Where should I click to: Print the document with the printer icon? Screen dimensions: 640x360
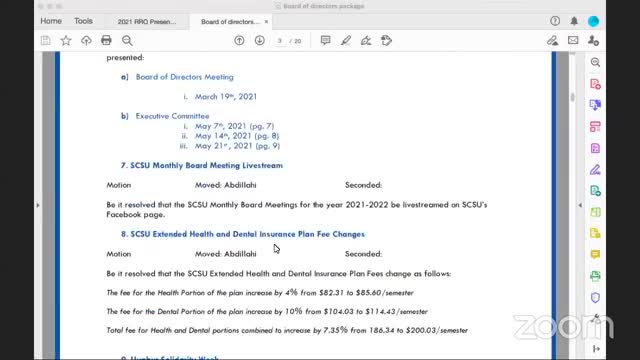tap(106, 40)
